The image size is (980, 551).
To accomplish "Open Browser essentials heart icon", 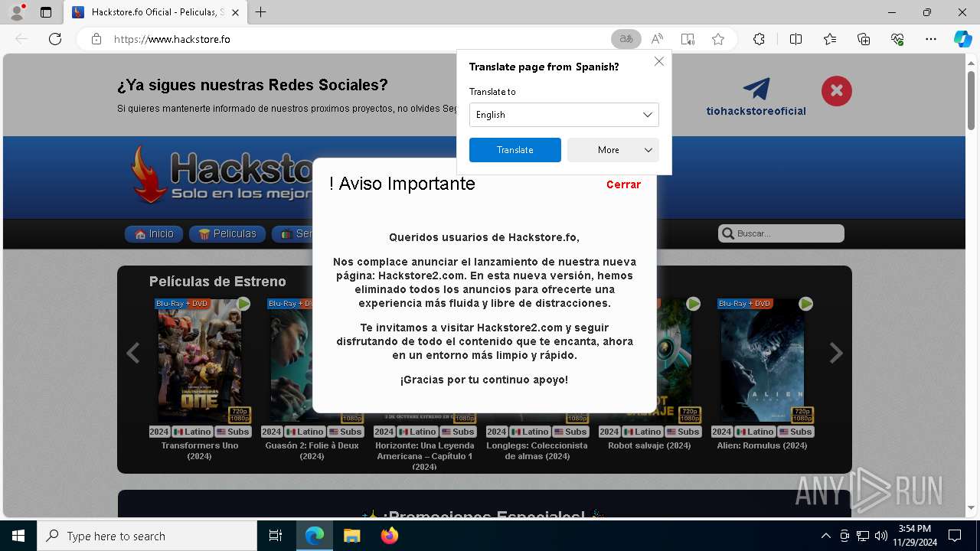I will click(x=897, y=39).
